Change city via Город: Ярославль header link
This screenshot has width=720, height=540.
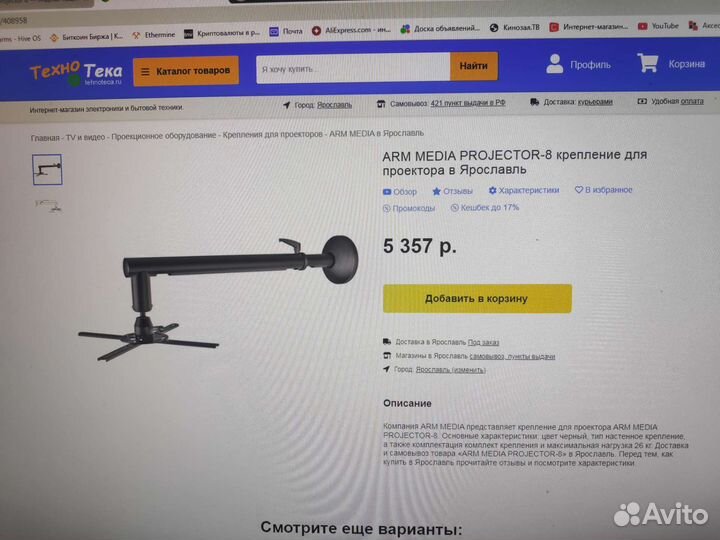point(334,105)
